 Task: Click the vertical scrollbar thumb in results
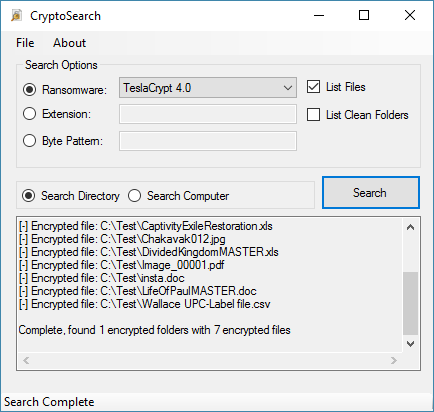click(x=410, y=303)
